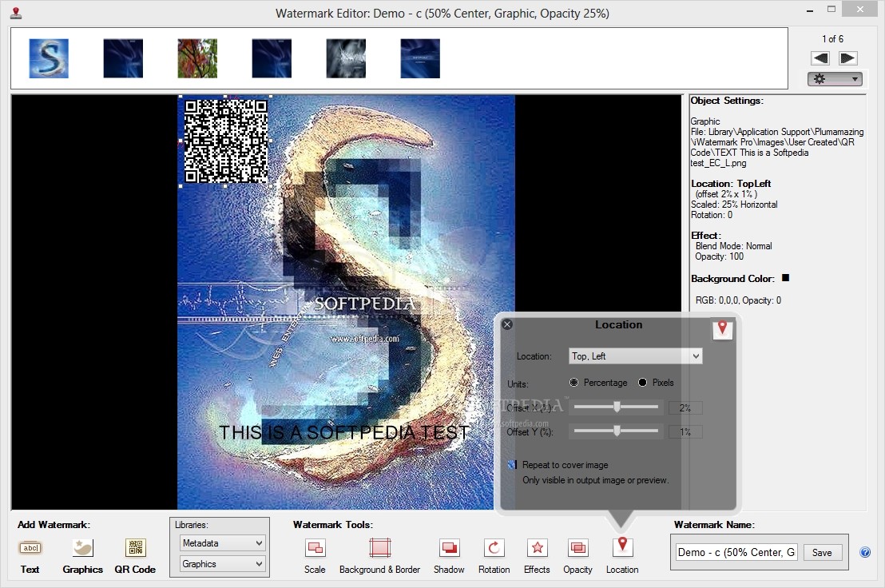Open the Graphics libraries dropdown
This screenshot has height=588, width=885.
coord(222,564)
